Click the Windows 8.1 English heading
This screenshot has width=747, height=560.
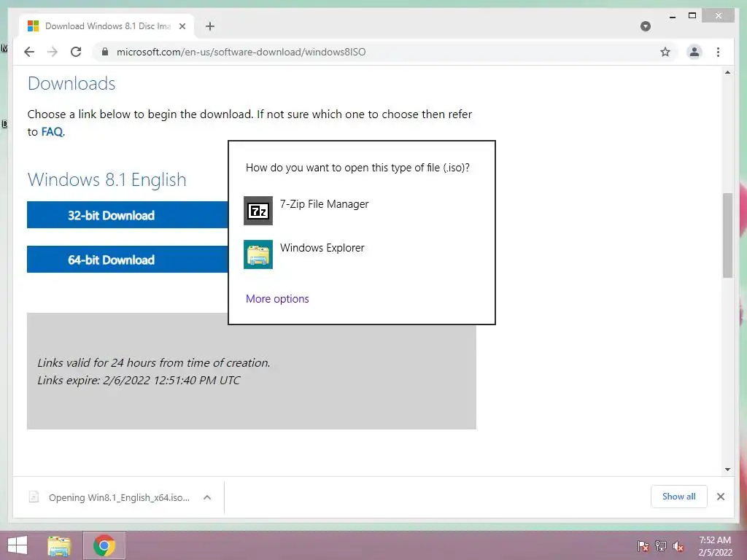(107, 180)
